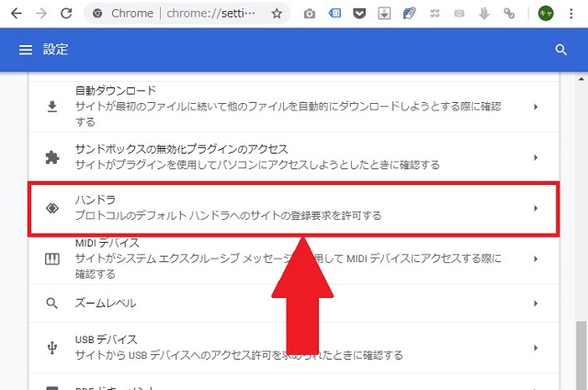
Task: Expand the ハンドラ row arrow
Action: pos(536,208)
